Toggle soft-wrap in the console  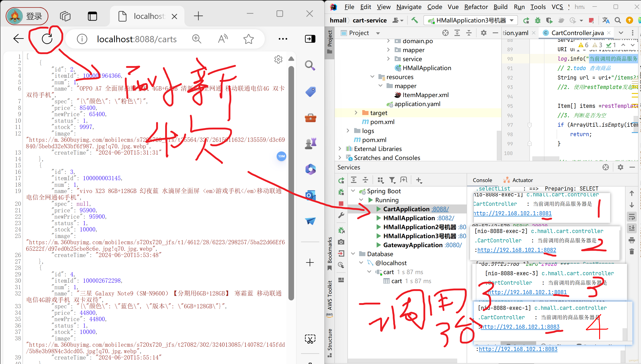click(632, 217)
